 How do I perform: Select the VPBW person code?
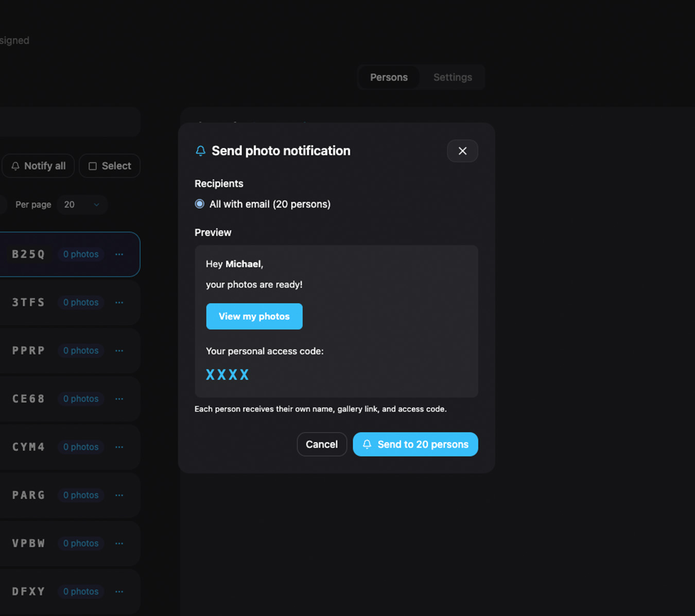pos(28,543)
